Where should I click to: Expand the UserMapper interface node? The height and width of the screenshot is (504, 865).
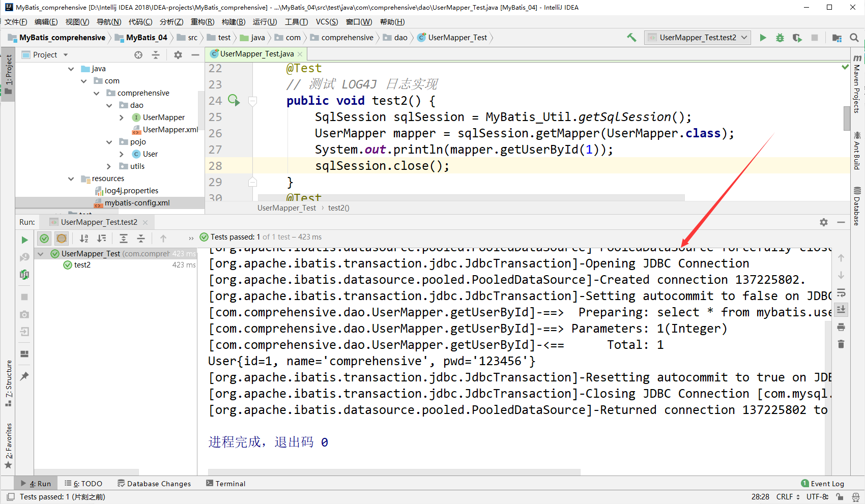(121, 117)
